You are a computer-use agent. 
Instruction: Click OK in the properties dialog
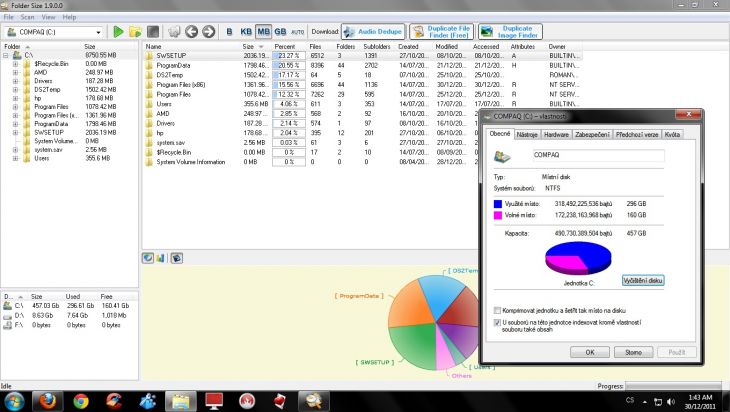(590, 352)
